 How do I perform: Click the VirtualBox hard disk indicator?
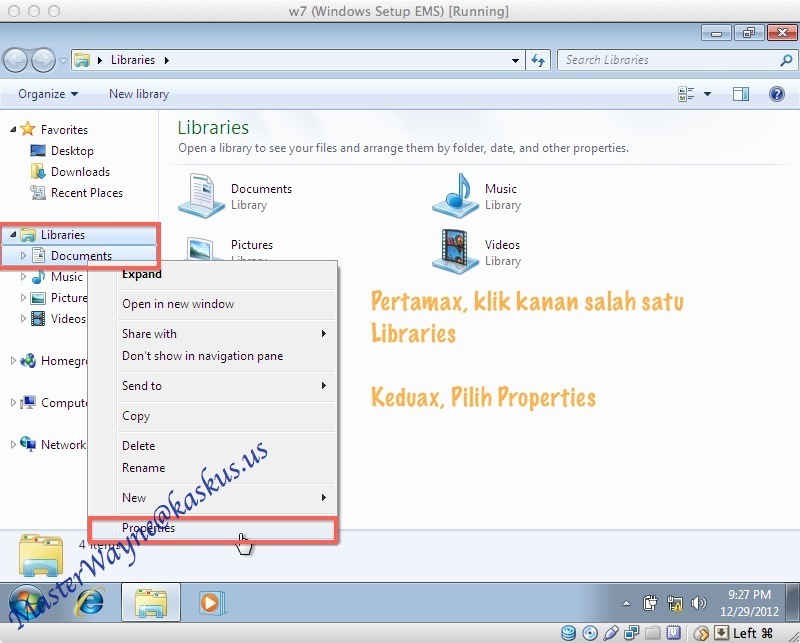tap(568, 633)
